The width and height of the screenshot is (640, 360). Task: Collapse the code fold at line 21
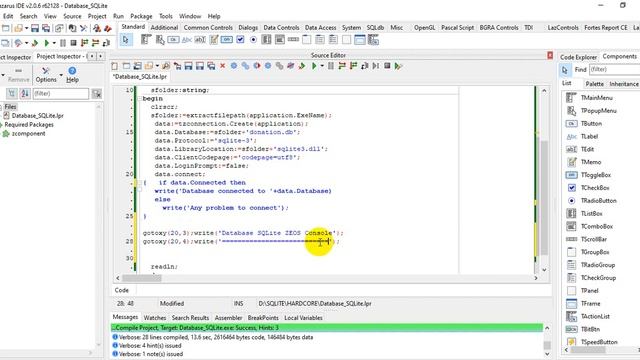click(x=140, y=183)
